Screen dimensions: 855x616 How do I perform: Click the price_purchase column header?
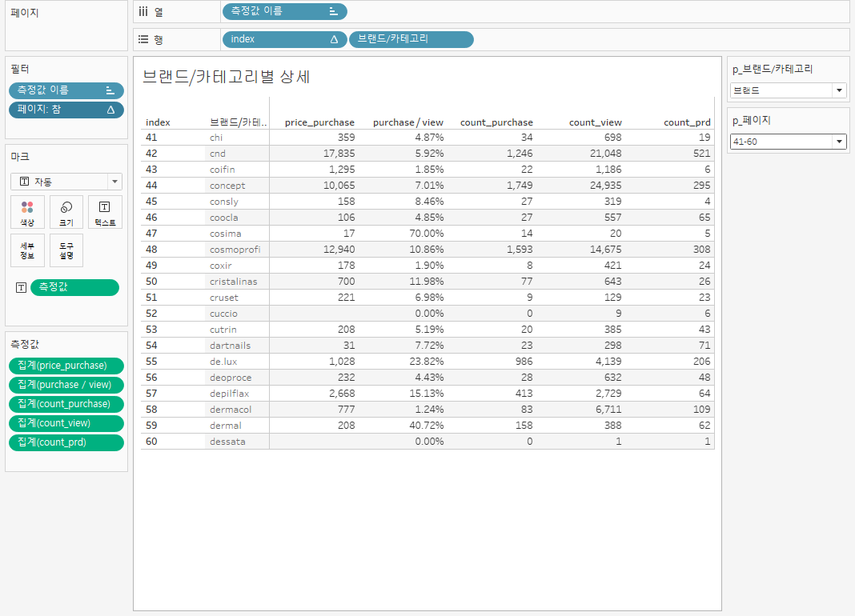click(x=319, y=122)
